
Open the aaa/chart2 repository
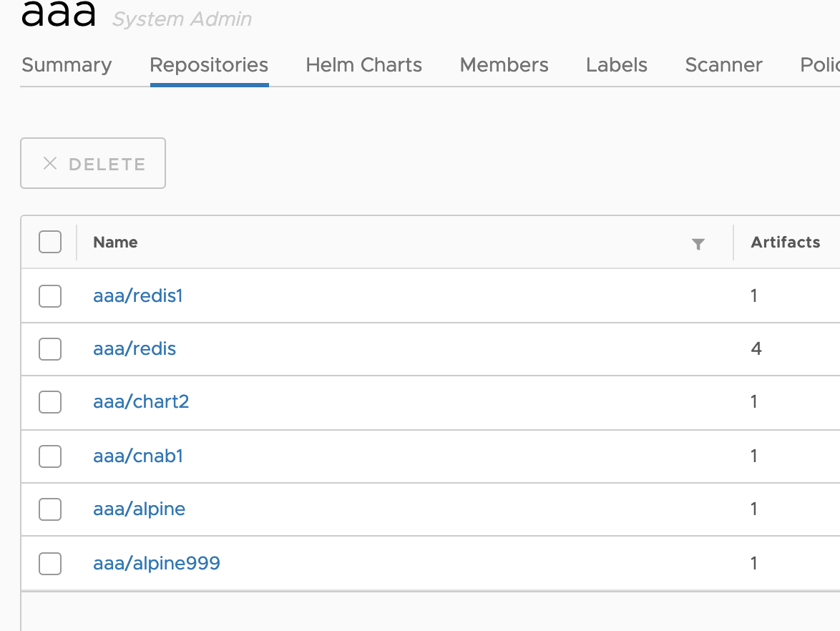[140, 402]
